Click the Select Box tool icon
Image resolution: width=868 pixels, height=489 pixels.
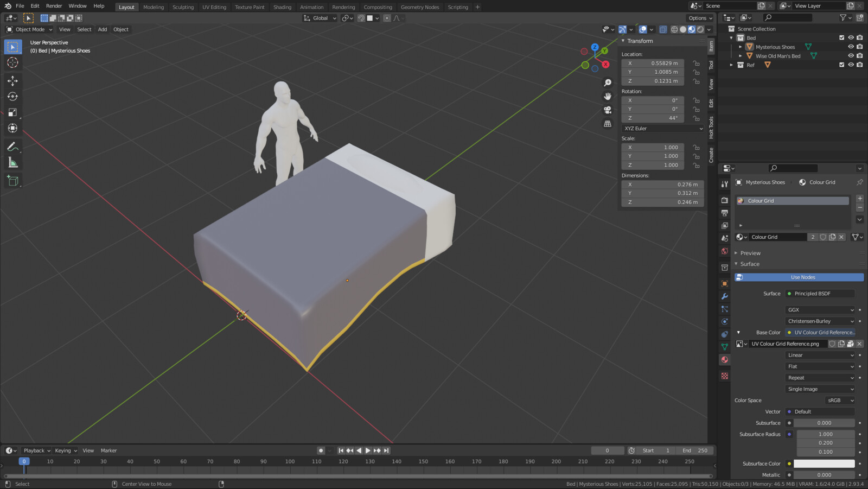click(x=12, y=47)
